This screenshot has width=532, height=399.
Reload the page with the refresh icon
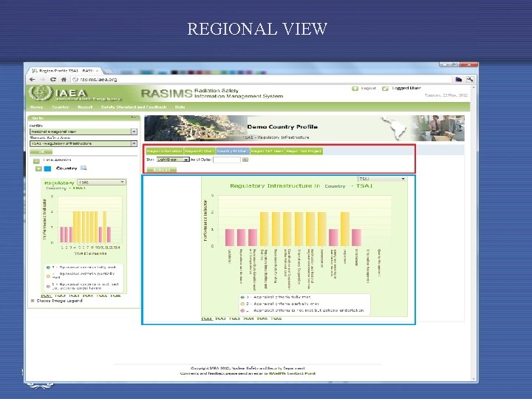(x=53, y=79)
